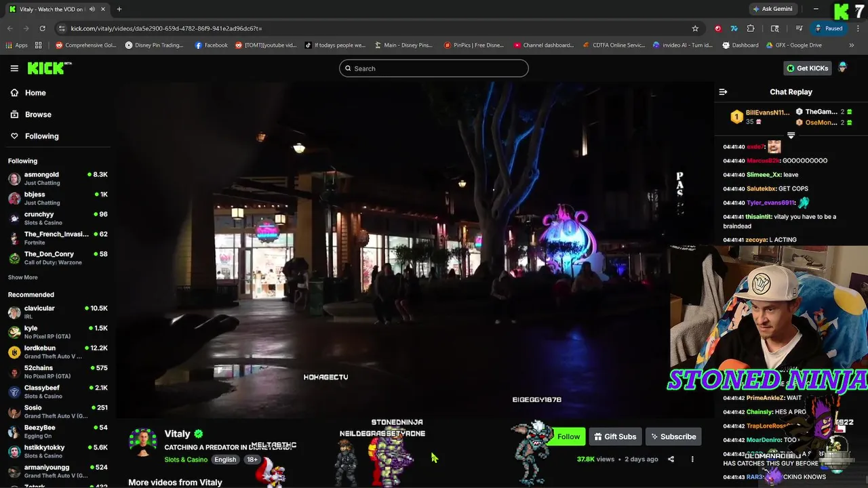
Task: Click the Get KICKs button
Action: tap(808, 68)
